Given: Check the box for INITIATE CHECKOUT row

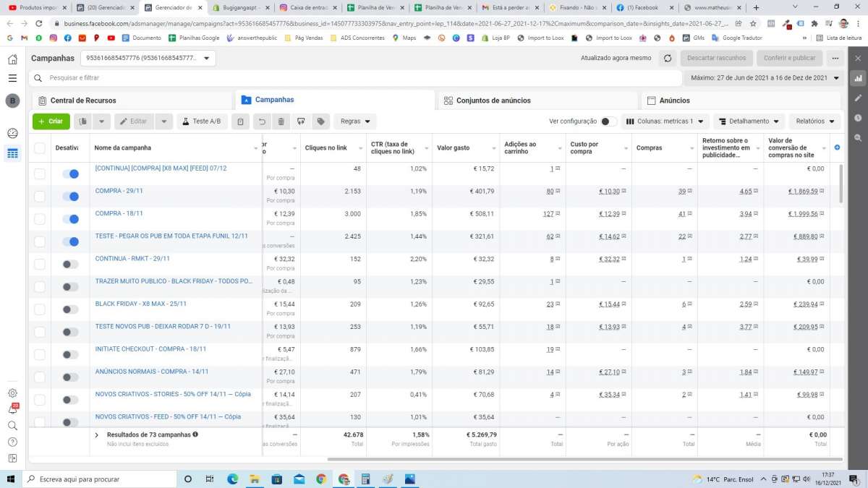Looking at the screenshot, I should pyautogui.click(x=39, y=354).
